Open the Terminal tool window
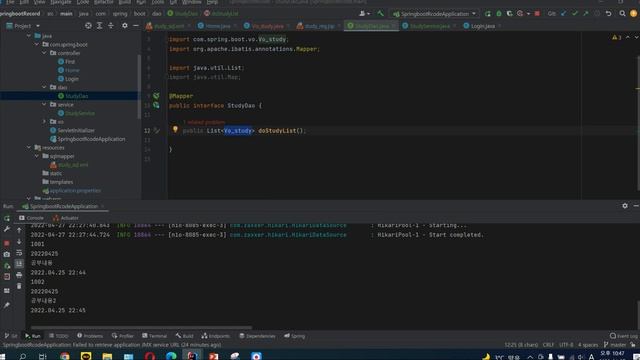 pos(154,336)
